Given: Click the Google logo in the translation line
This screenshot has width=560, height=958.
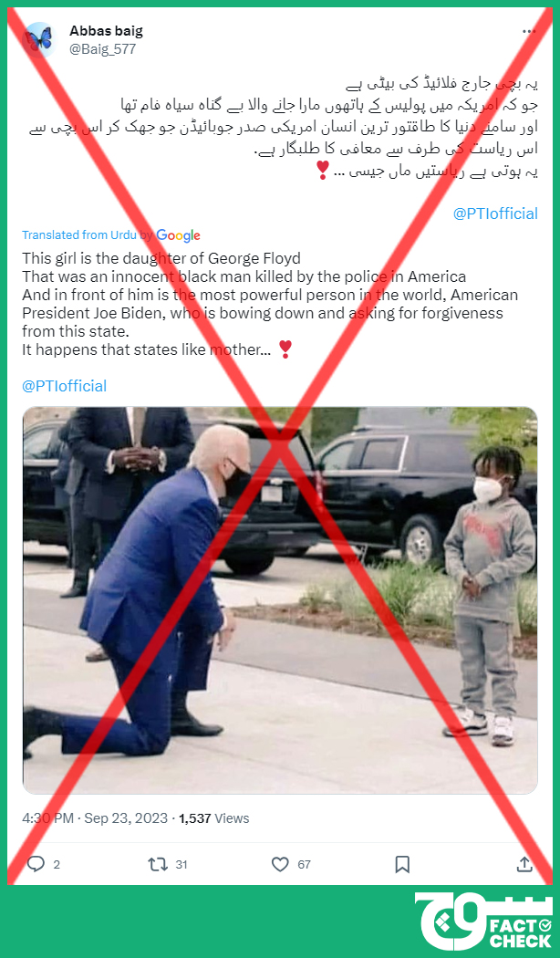Looking at the screenshot, I should 179,235.
